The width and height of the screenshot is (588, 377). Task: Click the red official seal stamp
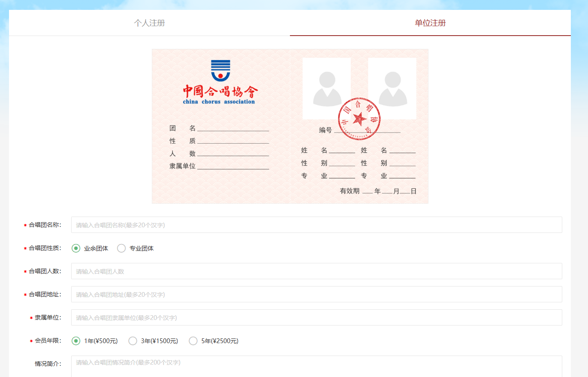(x=359, y=119)
